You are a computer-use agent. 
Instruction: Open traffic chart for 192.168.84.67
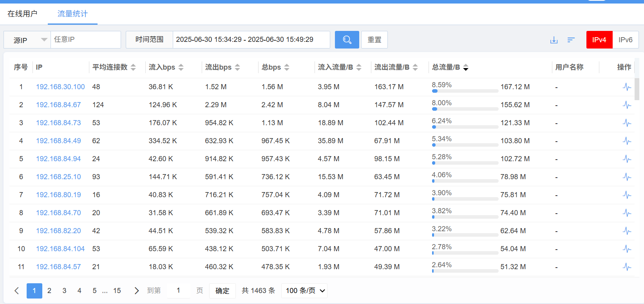[x=627, y=105]
